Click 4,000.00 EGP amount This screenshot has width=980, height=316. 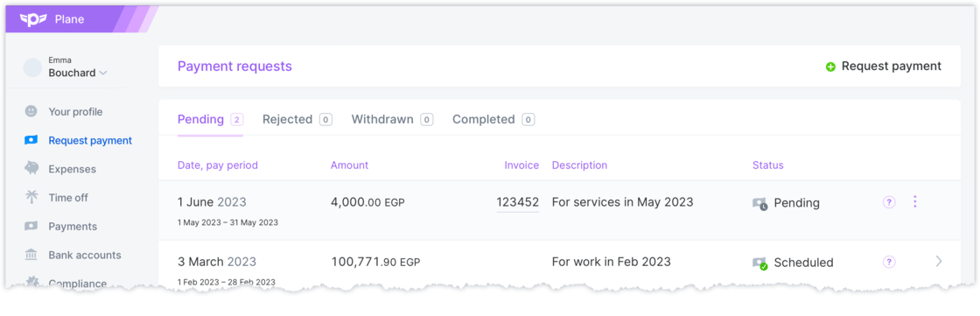point(367,202)
